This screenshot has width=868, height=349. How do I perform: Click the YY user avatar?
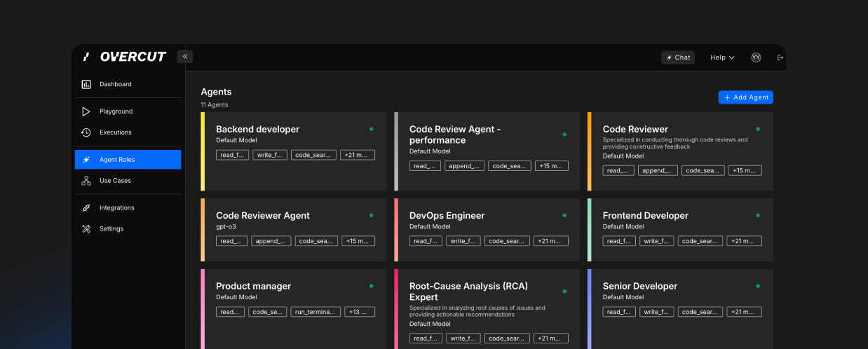tap(756, 57)
